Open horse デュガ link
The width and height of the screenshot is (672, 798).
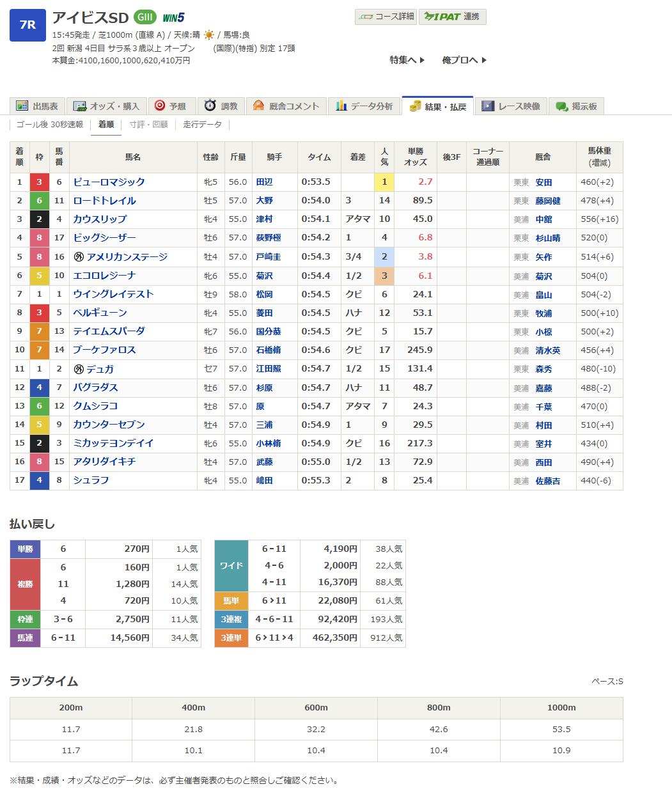point(100,369)
